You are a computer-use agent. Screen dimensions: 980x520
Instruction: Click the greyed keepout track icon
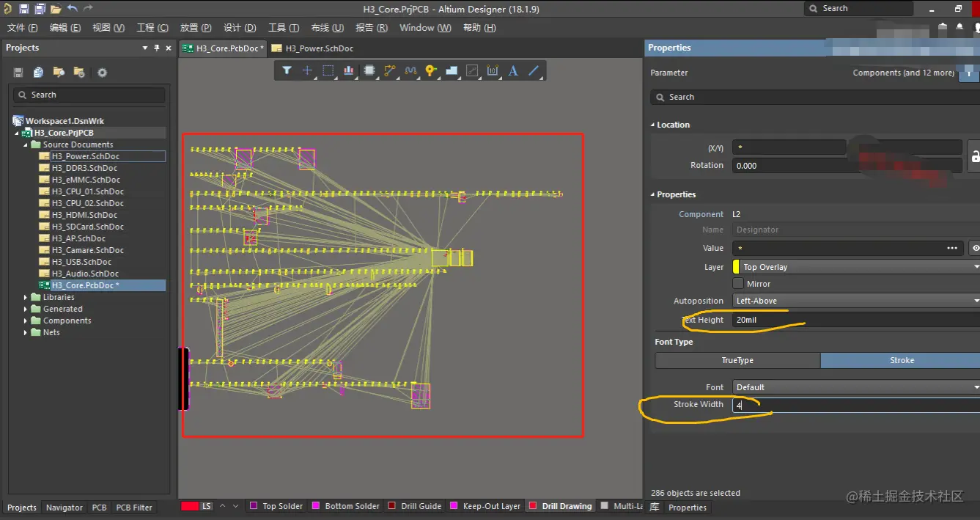pos(472,70)
